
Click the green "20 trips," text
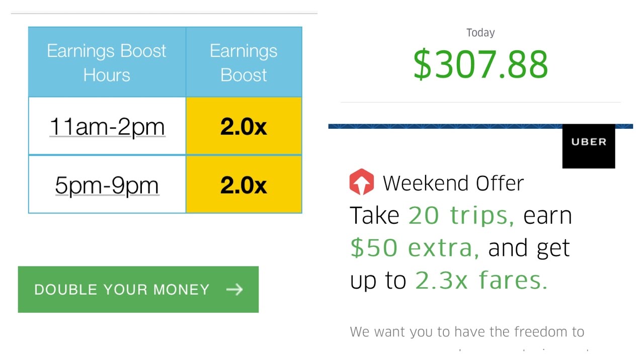point(461,216)
